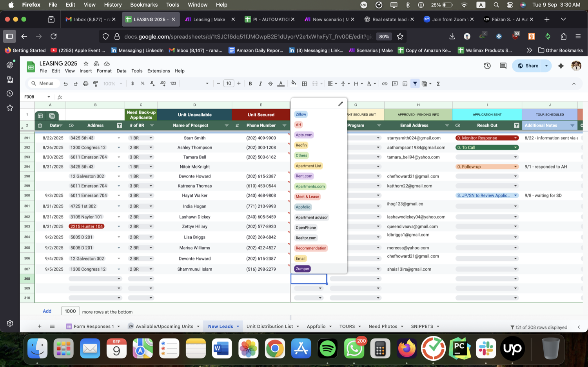Open the Phone Number column filter
This screenshot has height=367, width=588.
coord(284,125)
